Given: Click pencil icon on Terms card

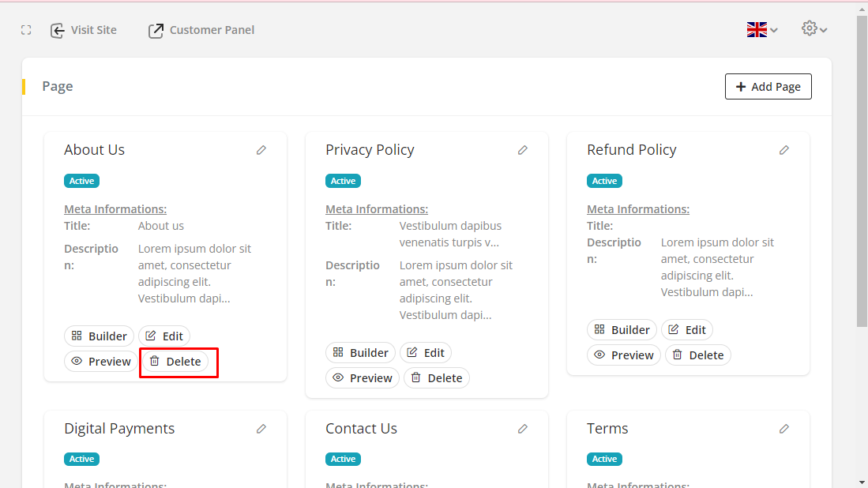Looking at the screenshot, I should 784,429.
